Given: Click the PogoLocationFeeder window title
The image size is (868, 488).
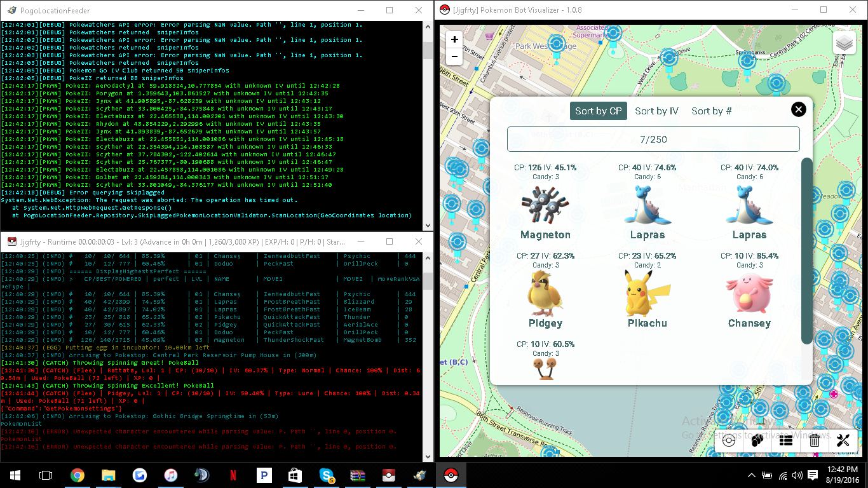Looking at the screenshot, I should (55, 11).
